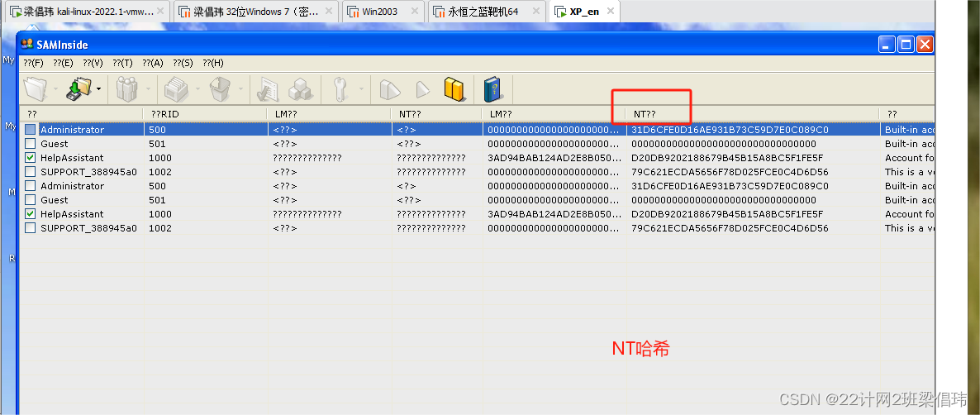The width and height of the screenshot is (980, 415).
Task: Sort by the ??RID column header
Action: click(x=207, y=114)
